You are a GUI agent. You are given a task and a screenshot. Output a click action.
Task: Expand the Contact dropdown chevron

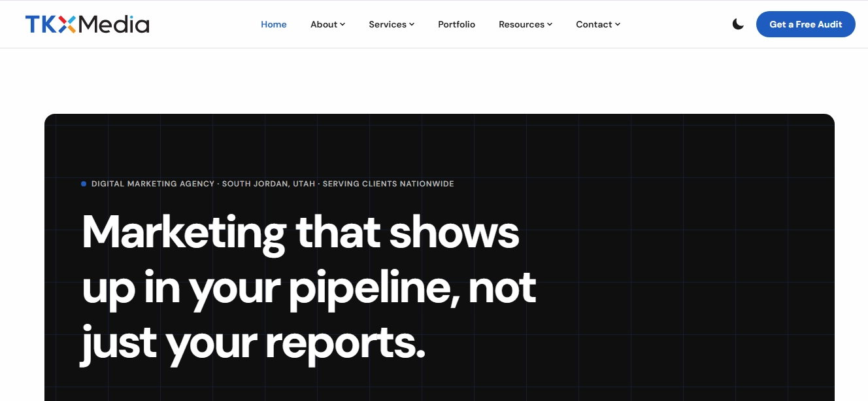click(618, 24)
